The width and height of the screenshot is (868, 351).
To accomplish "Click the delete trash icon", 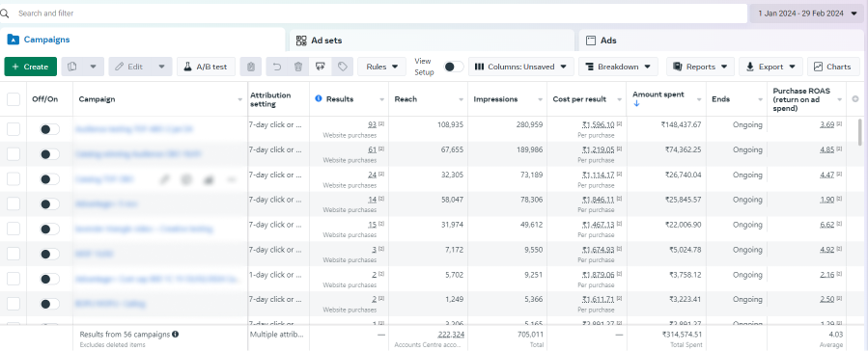I will [298, 67].
